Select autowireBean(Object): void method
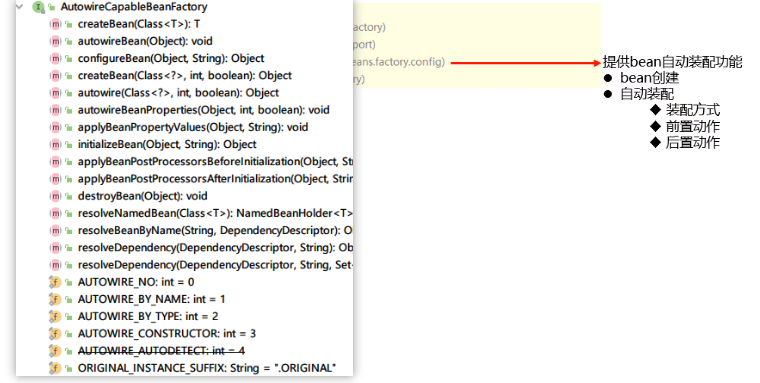The image size is (760, 383). tap(145, 41)
